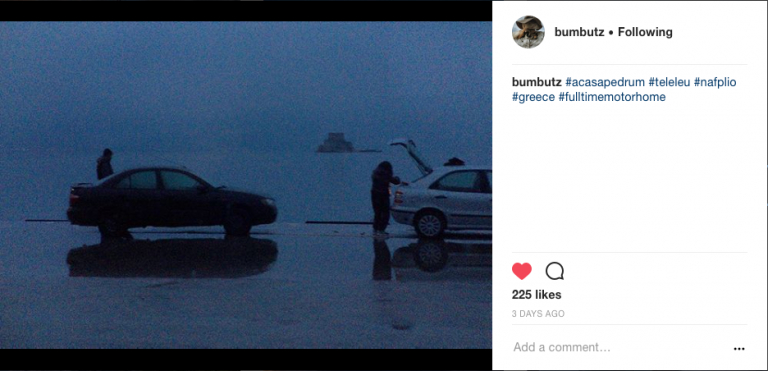The image size is (768, 371).
Task: Toggle the Following status button
Action: pyautogui.click(x=645, y=32)
